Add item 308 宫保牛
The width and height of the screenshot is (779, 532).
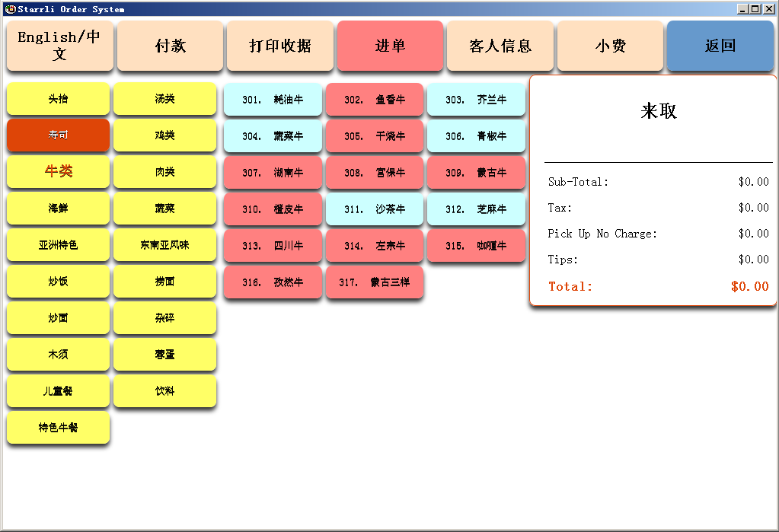click(374, 173)
